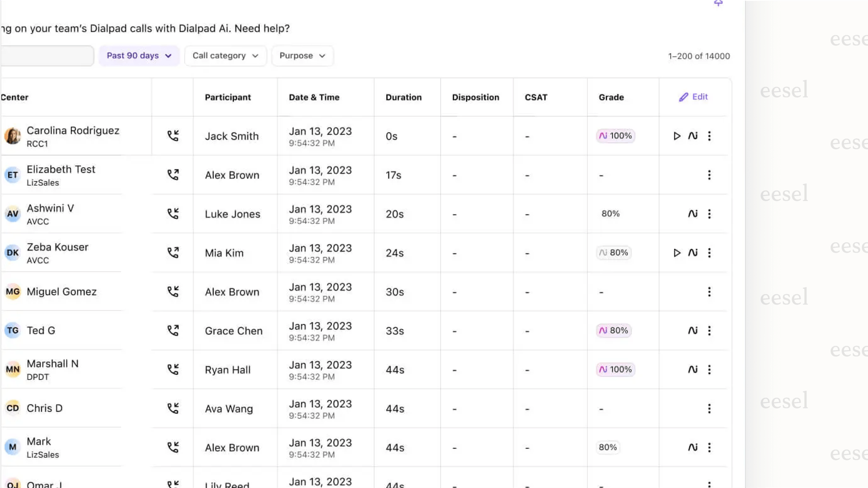Viewport: 868px width, 488px height.
Task: Select the CSAT column header
Action: coord(536,97)
